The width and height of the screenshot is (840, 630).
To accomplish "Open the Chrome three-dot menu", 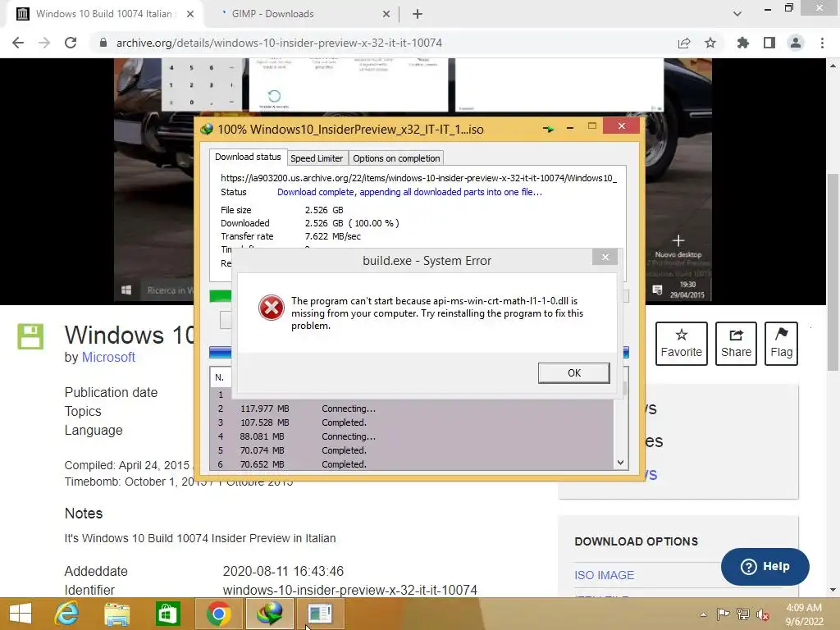I will pos(822,43).
